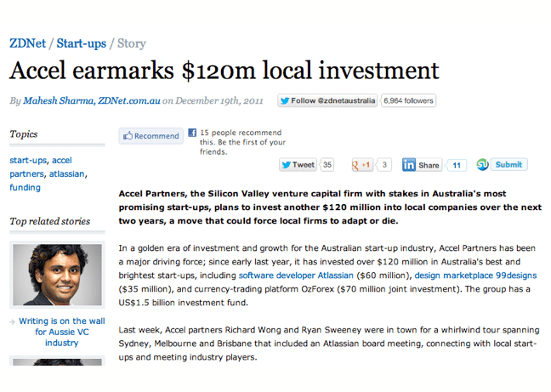Click the Facebook Recommend button
551x392 pixels.
(151, 136)
